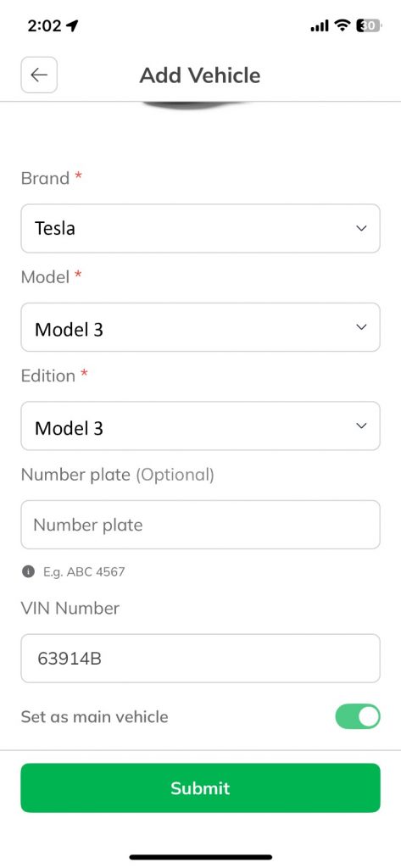Submit the vehicle form

pyautogui.click(x=200, y=787)
